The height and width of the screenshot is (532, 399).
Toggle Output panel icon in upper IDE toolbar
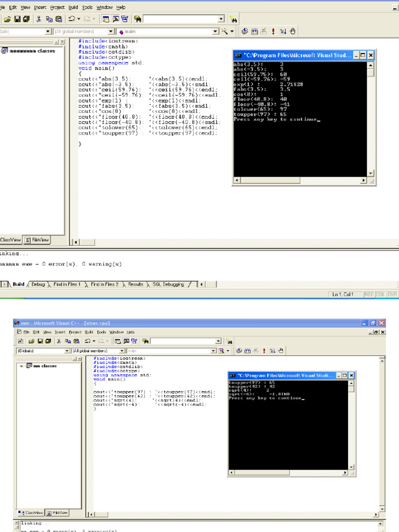click(x=115, y=19)
